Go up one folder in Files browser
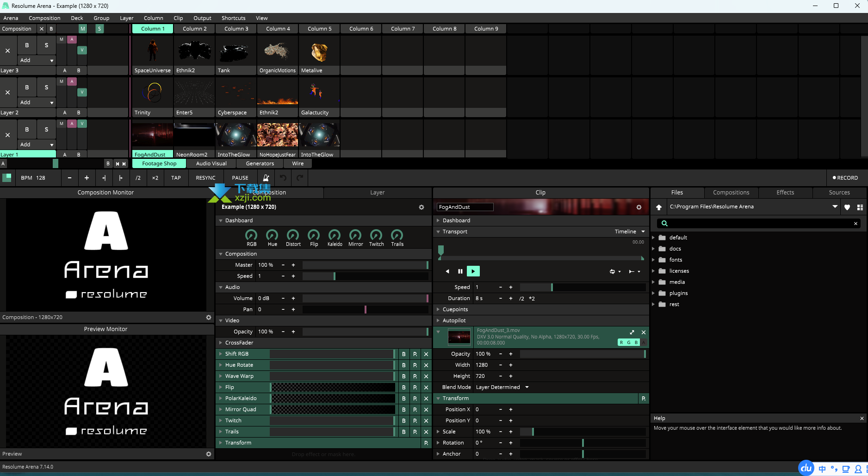The height and width of the screenshot is (476, 868). point(659,207)
